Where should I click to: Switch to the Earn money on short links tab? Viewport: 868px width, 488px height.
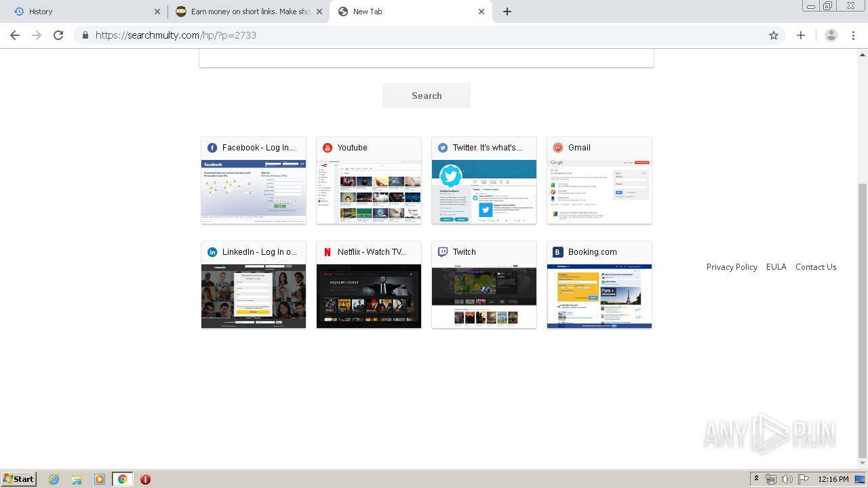click(248, 12)
